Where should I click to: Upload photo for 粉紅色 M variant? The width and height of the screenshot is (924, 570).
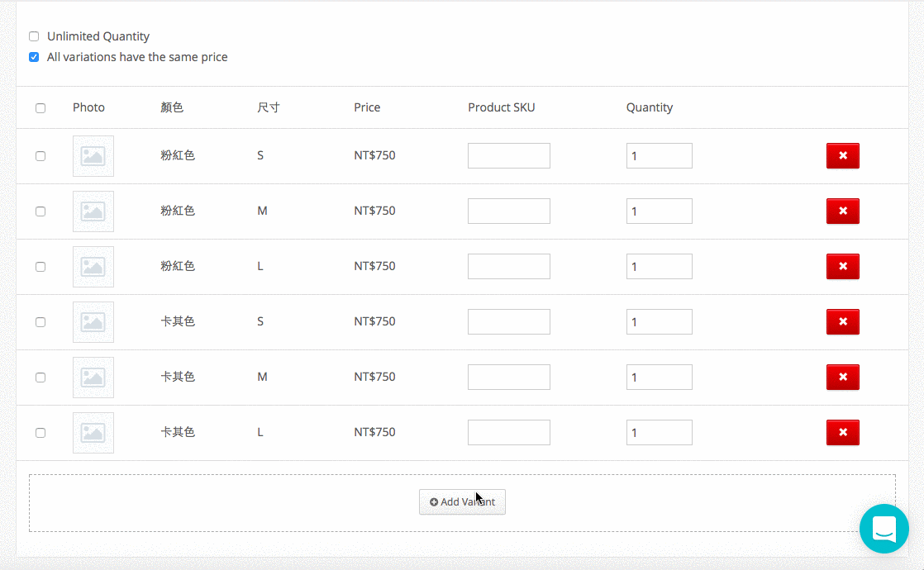(x=93, y=211)
